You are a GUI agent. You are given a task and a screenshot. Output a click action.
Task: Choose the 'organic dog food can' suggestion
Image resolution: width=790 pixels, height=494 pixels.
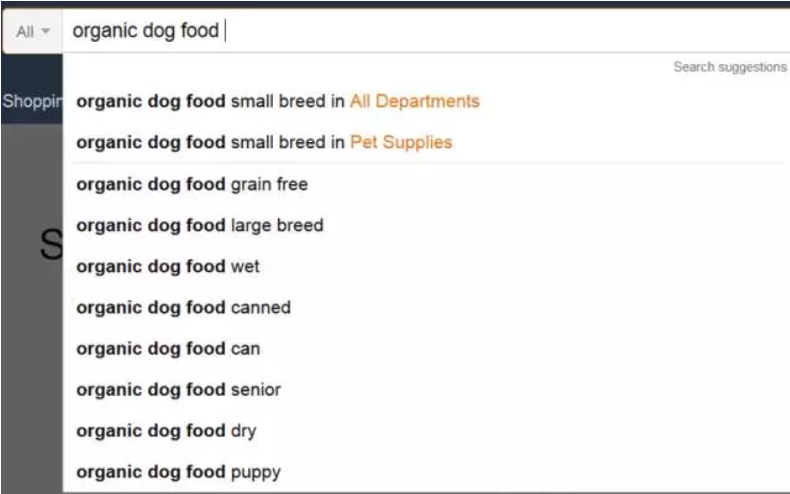[168, 349]
